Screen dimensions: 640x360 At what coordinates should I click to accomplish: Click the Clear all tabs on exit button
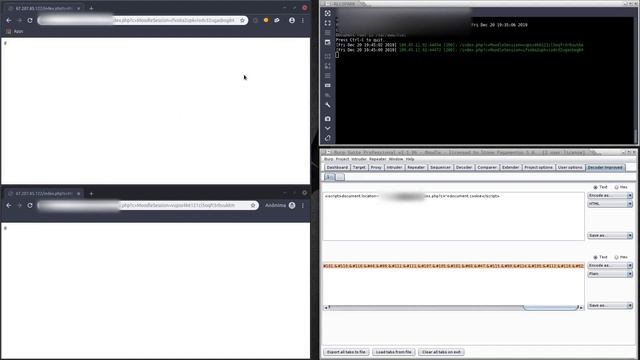(x=441, y=352)
